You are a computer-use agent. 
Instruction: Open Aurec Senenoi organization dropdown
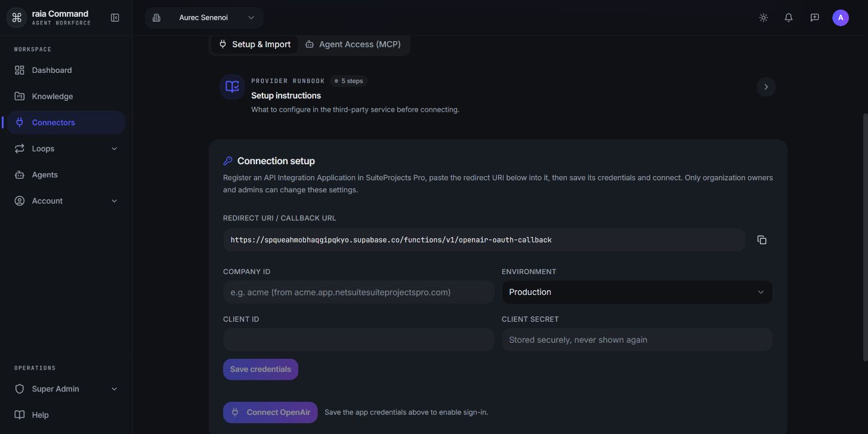(x=204, y=18)
